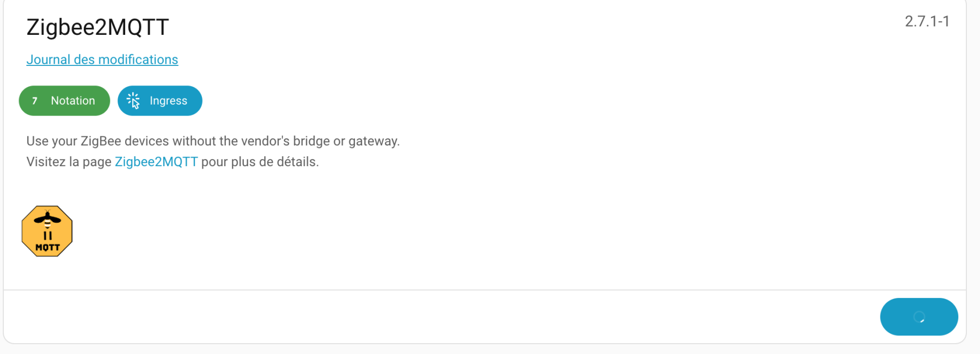Click the bee graphic in the logo
The width and height of the screenshot is (980, 354).
(x=47, y=219)
